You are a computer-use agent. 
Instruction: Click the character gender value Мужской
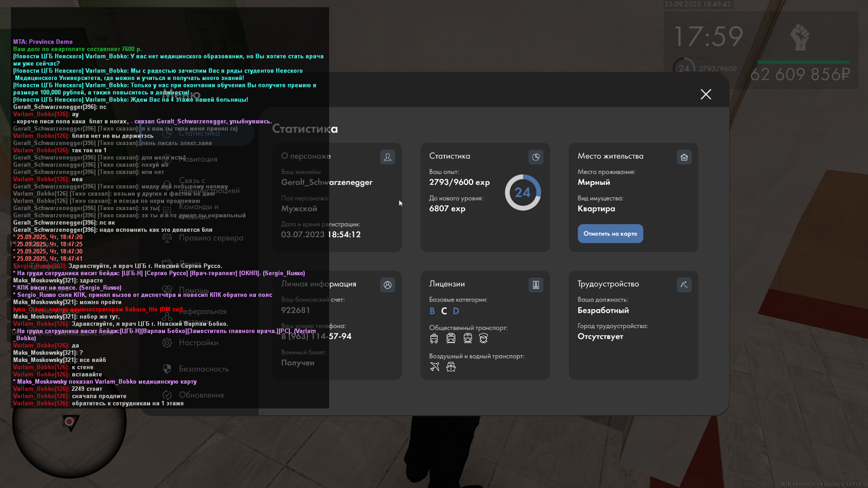(299, 209)
